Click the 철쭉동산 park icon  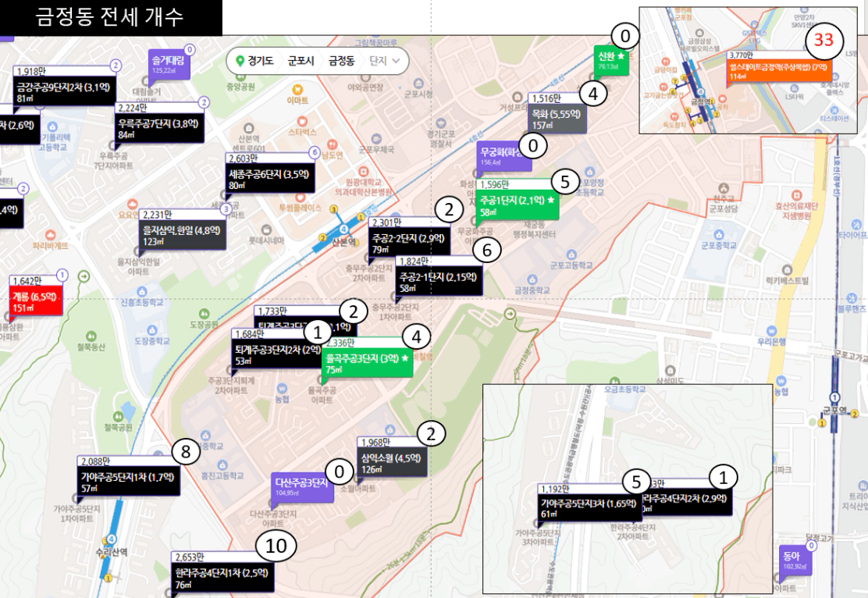[91, 336]
